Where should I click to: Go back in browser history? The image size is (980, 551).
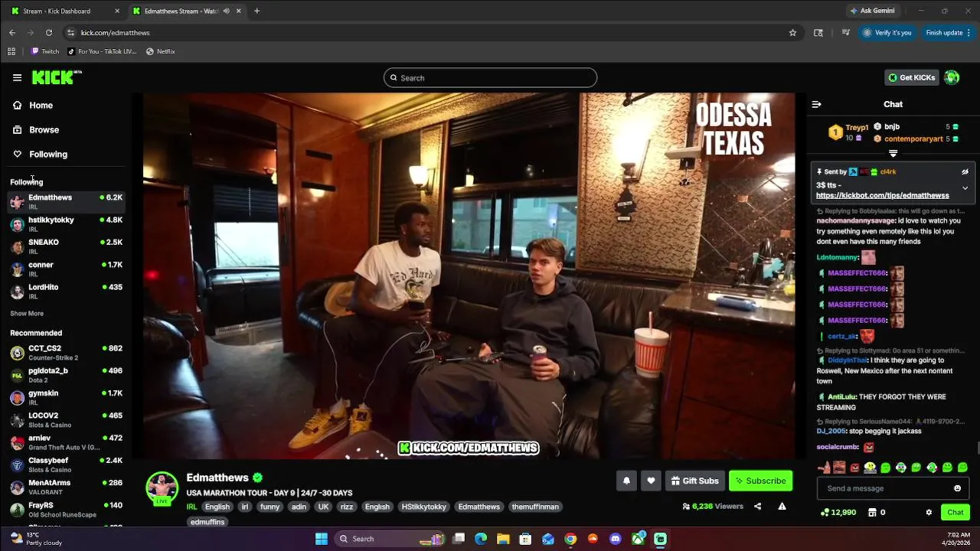pos(12,33)
